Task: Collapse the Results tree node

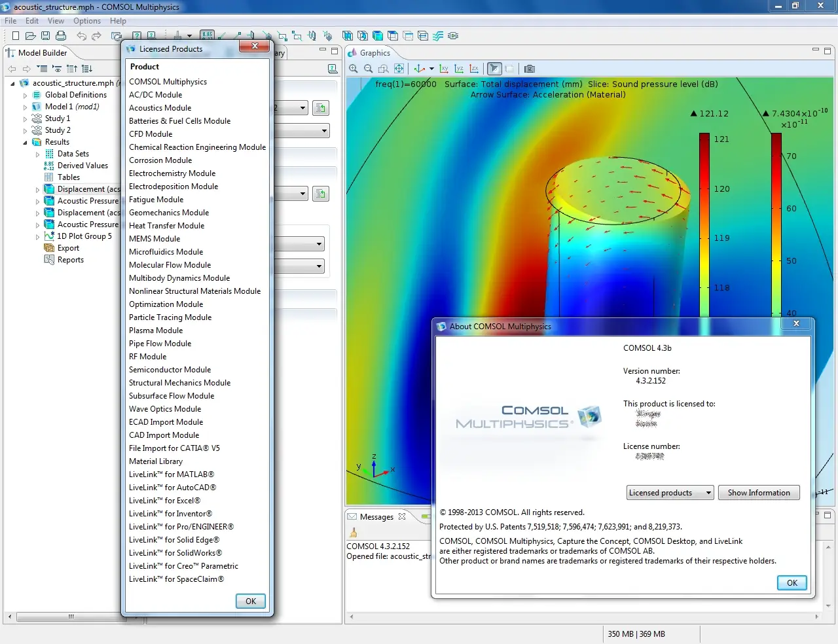Action: tap(26, 143)
